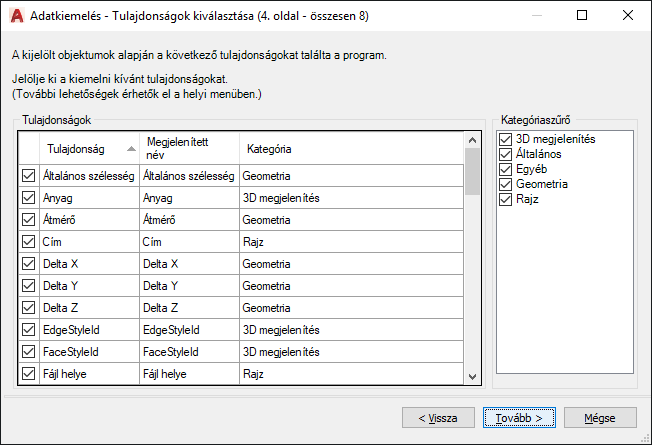Click sort arrow on Tulajdonság column header

(131, 148)
